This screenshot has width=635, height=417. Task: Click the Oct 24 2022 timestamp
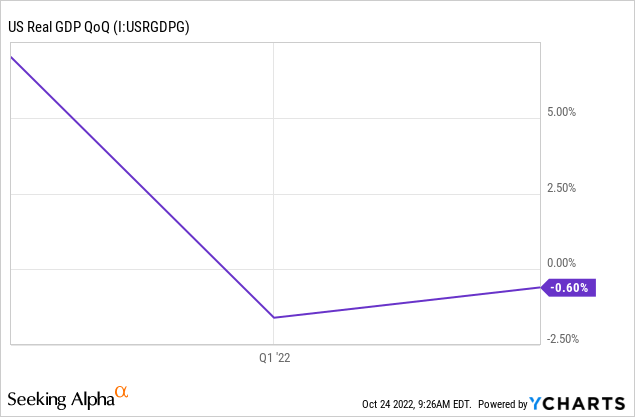(x=417, y=404)
